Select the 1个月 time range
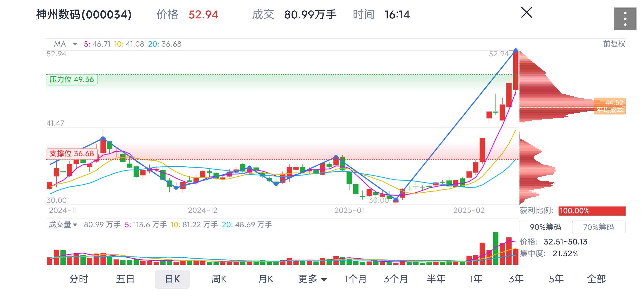644x299 pixels. (355, 279)
